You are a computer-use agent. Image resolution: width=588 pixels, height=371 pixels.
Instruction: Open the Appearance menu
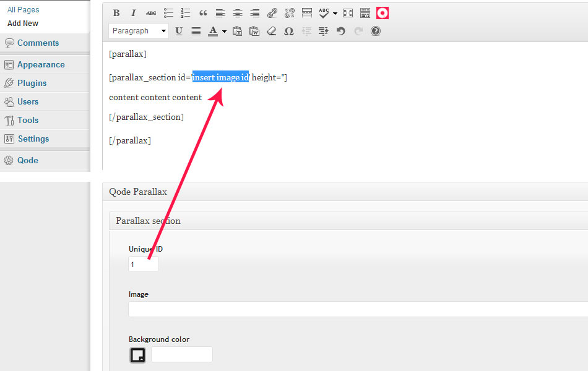pyautogui.click(x=41, y=64)
